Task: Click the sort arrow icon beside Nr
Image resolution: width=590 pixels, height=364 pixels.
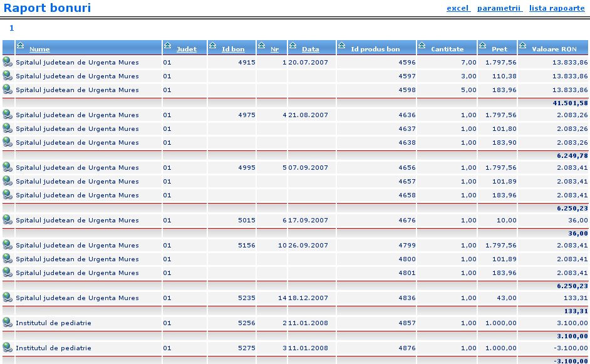Action: [262, 45]
